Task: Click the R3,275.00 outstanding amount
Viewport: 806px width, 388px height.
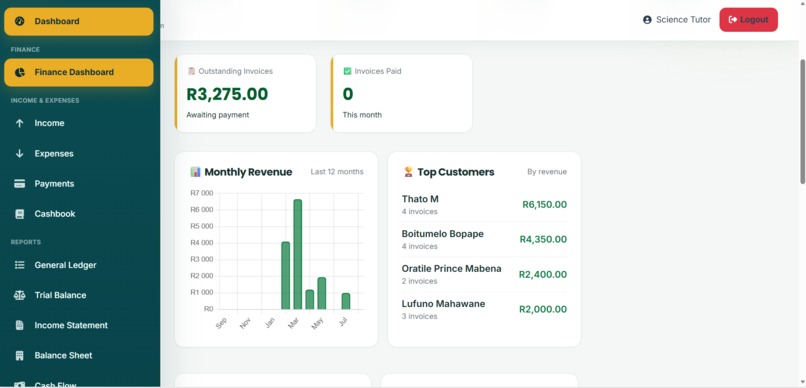Action: point(227,95)
